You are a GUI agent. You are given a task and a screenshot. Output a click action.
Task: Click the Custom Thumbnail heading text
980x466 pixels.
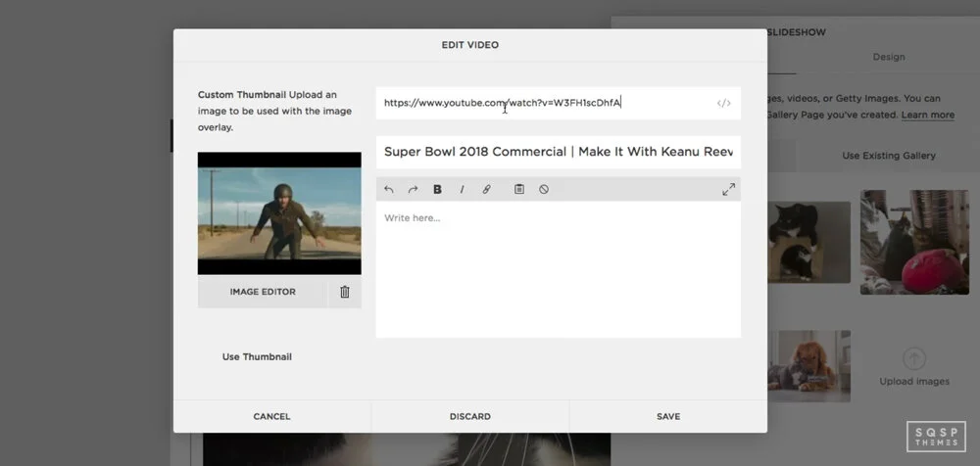click(242, 95)
